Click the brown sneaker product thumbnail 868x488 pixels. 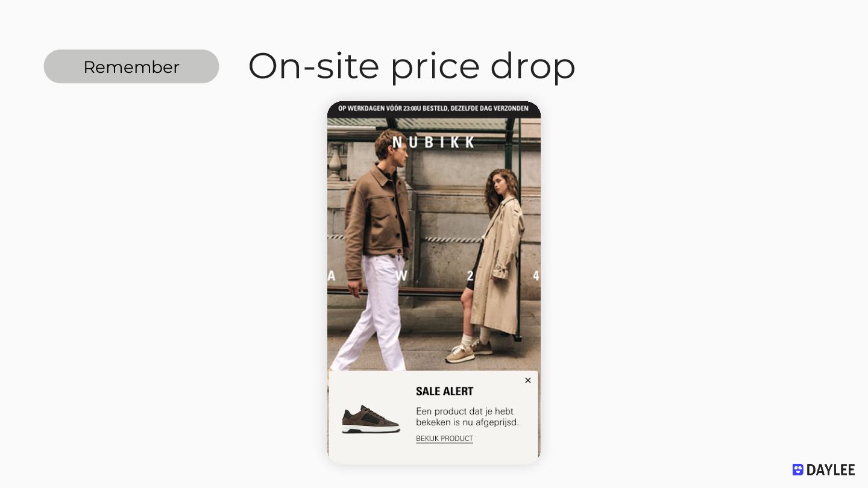(371, 419)
